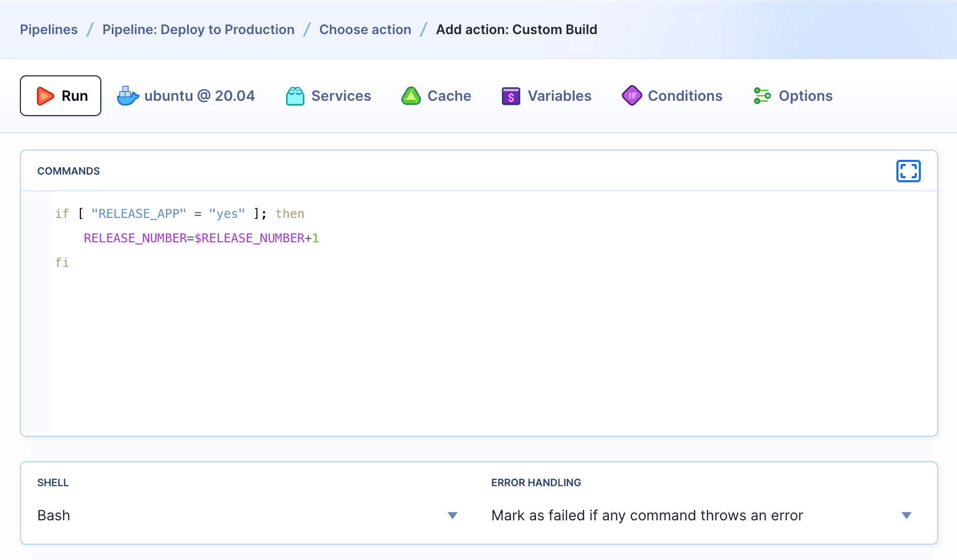
Task: Open the ubuntu @ 20.04 environment tab
Action: click(x=199, y=96)
